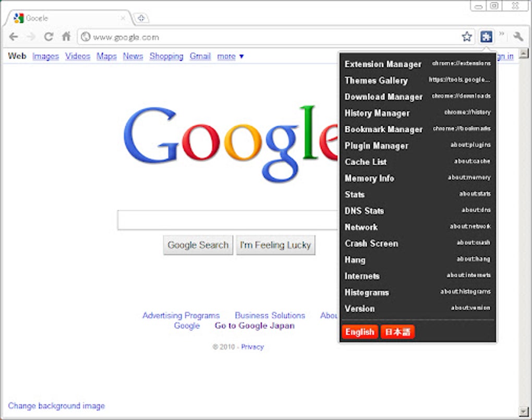
Task: Click the Google search text box
Action: point(228,220)
